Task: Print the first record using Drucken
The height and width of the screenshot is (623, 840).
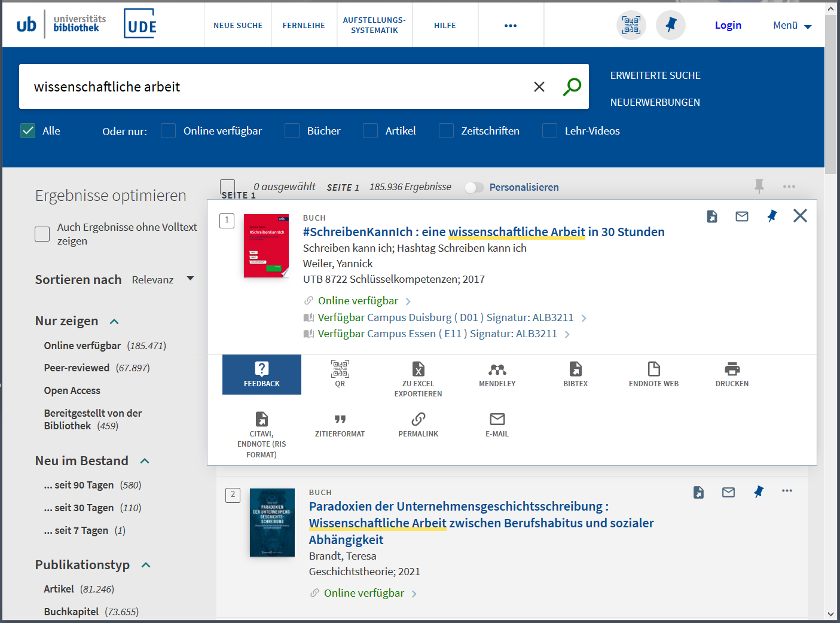Action: (x=732, y=375)
